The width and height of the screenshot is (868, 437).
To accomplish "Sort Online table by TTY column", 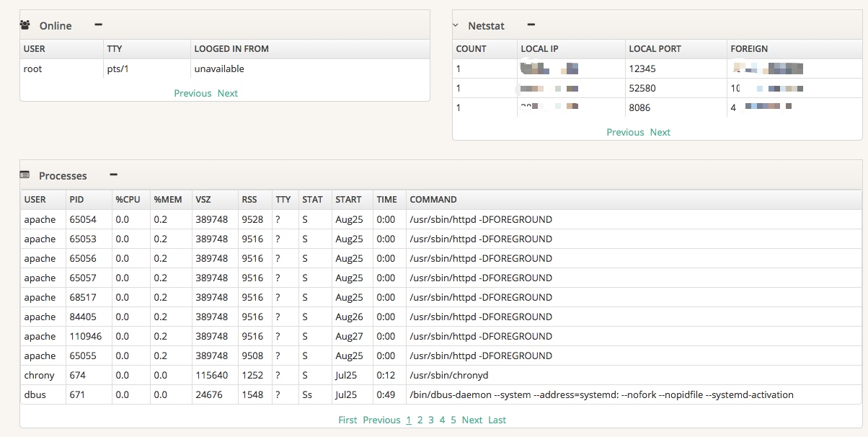I will click(146, 49).
